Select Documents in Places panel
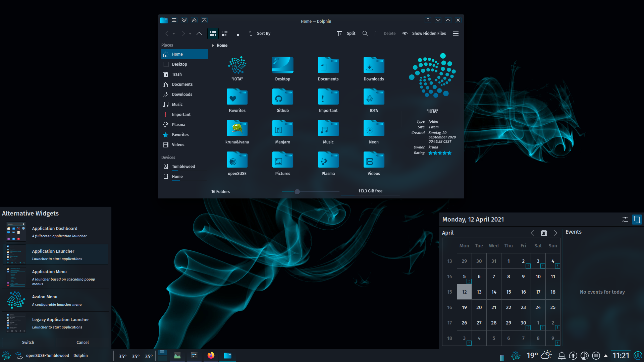The height and width of the screenshot is (362, 644). (184, 84)
